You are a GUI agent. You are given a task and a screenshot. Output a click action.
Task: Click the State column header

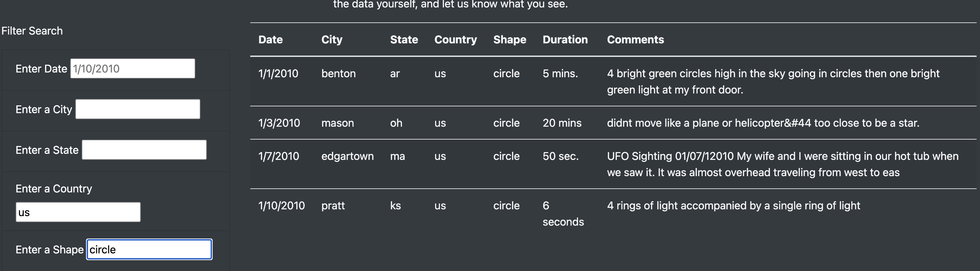click(x=404, y=40)
